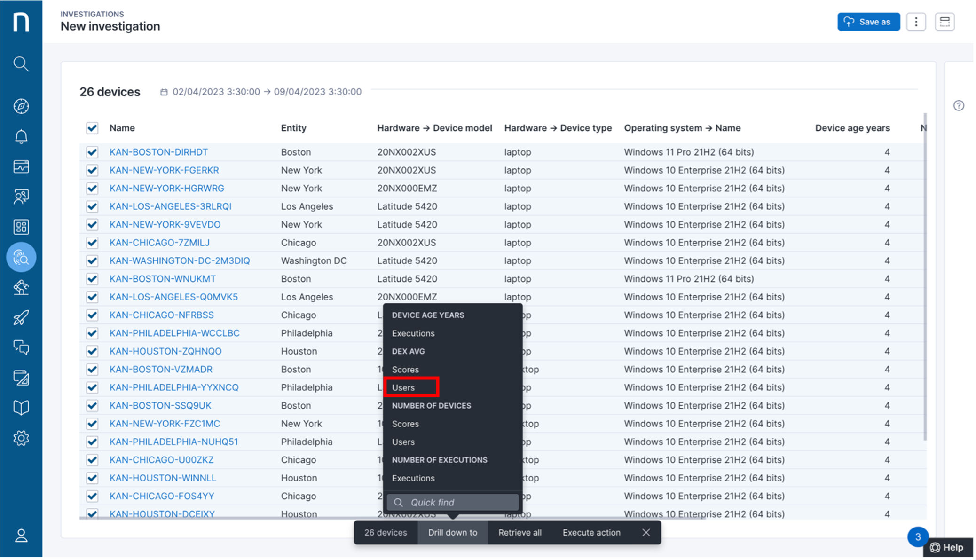Open the settings gear in sidebar

pyautogui.click(x=21, y=438)
